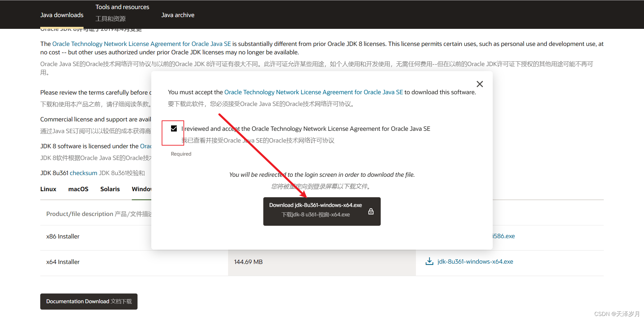Screen dimensions: 644x320
Task: Open the Java archive menu item
Action: [178, 15]
